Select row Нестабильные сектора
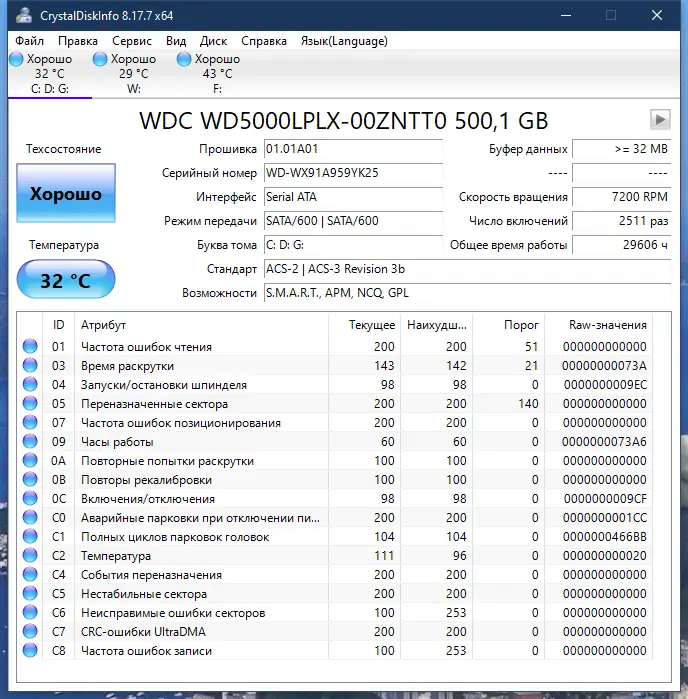 [335, 593]
